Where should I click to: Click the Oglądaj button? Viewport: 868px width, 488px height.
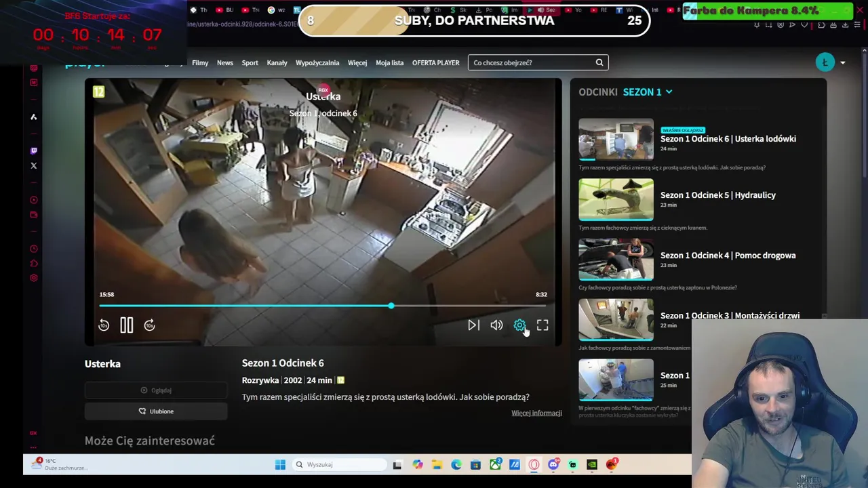156,390
